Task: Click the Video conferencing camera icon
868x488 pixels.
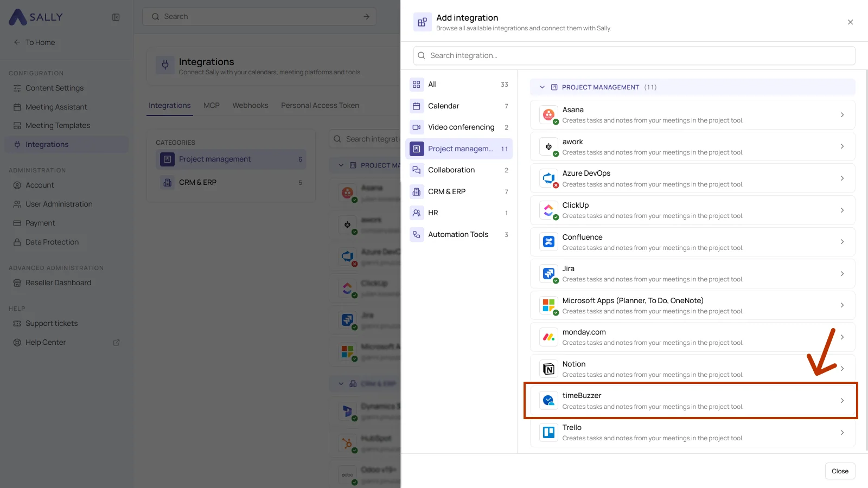Action: [x=417, y=127]
